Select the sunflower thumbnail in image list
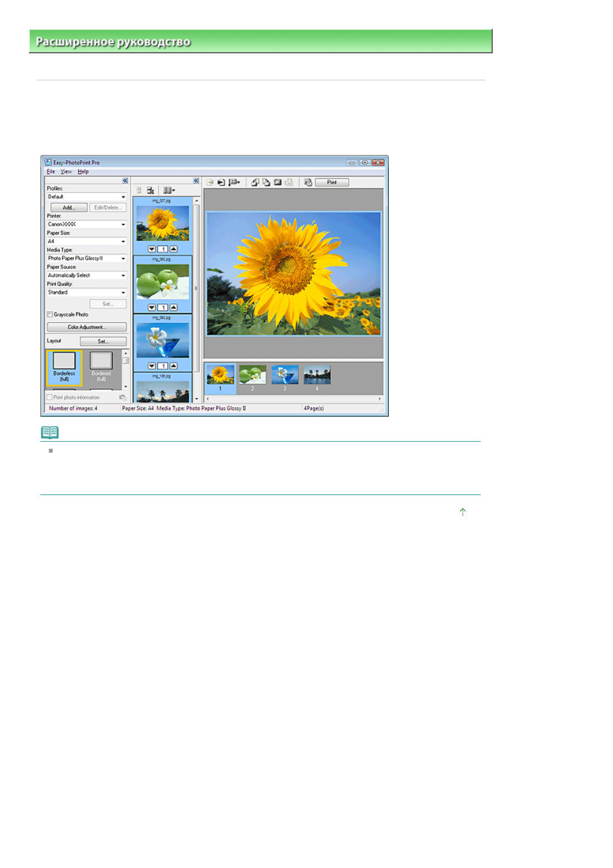Image resolution: width=613 pixels, height=868 pixels. click(163, 223)
